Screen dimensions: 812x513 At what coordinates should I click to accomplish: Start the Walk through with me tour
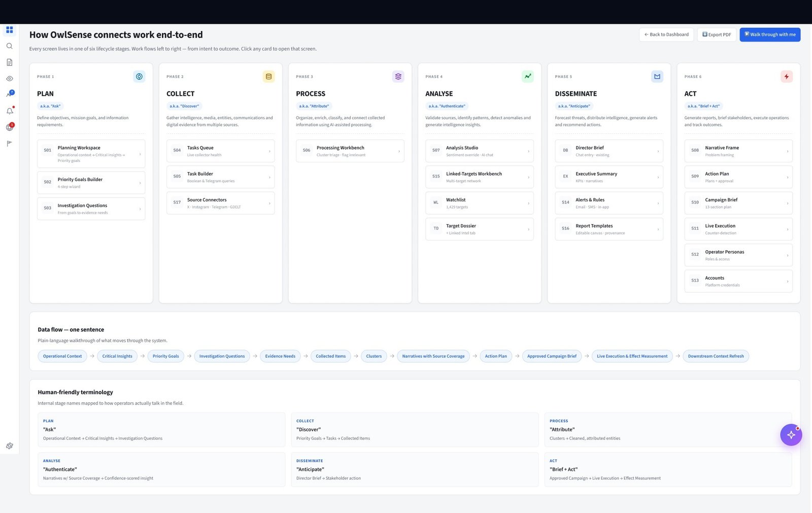(770, 35)
